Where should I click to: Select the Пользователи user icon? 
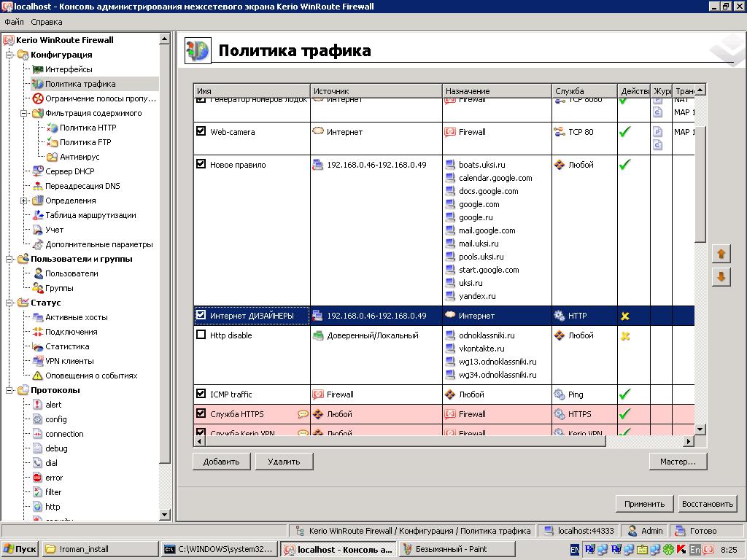point(38,273)
